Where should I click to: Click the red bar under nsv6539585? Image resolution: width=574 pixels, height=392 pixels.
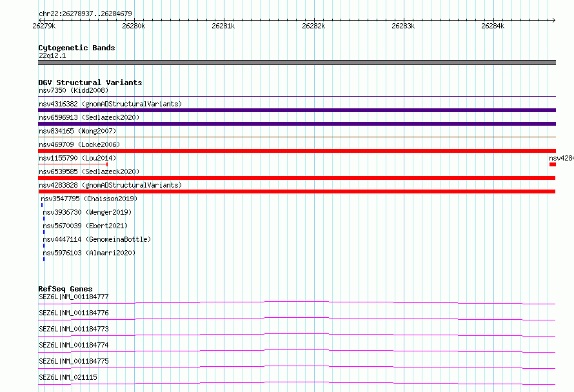(x=297, y=178)
